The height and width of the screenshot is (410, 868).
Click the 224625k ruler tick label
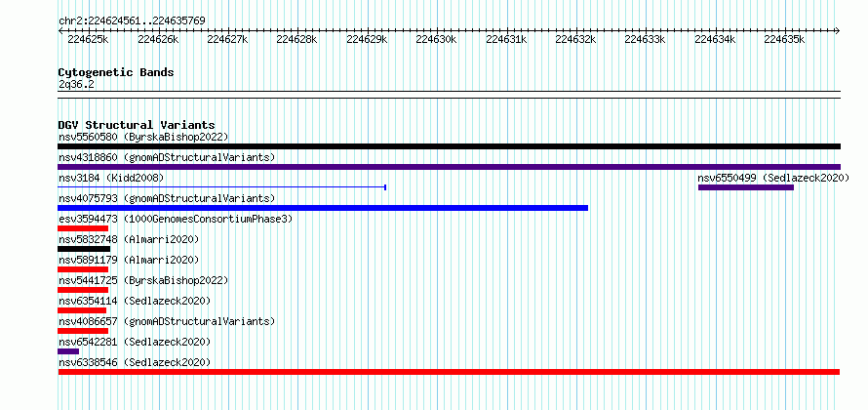88,39
